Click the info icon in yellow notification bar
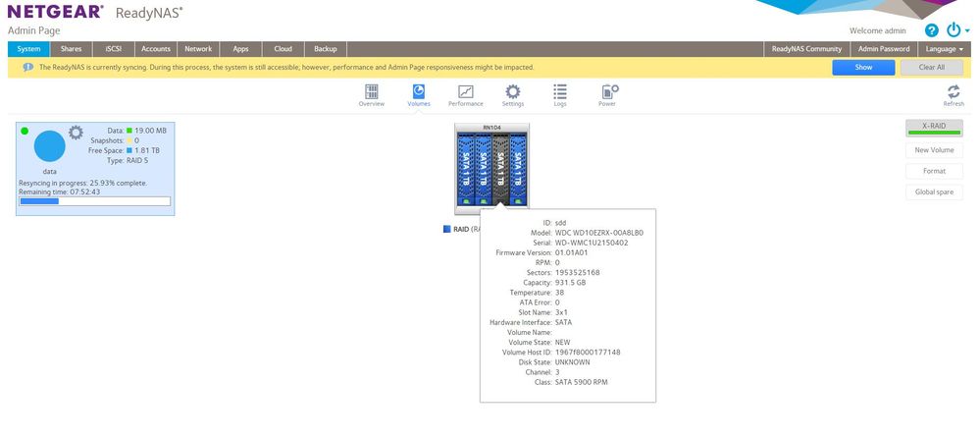This screenshot has height=438, width=980. coord(28,67)
